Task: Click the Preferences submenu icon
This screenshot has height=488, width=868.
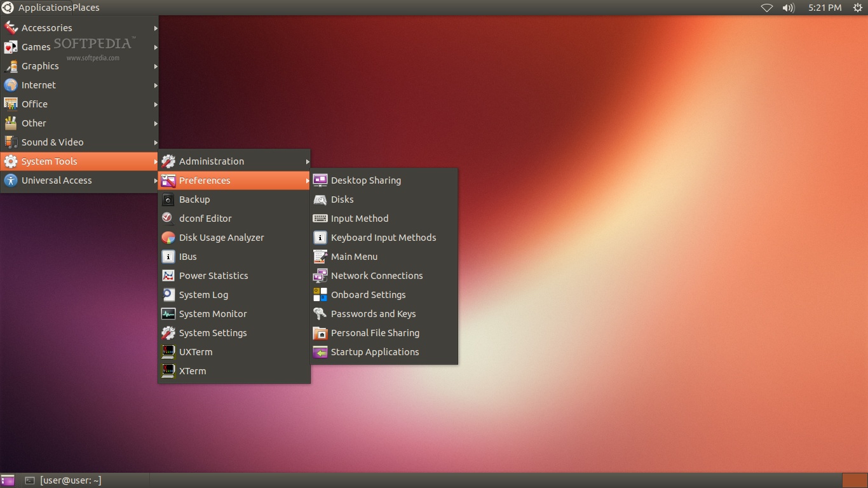Action: (x=168, y=180)
